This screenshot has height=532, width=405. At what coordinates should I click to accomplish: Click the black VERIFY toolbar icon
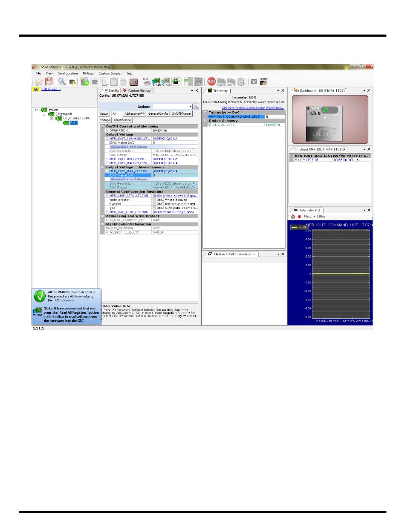click(176, 81)
